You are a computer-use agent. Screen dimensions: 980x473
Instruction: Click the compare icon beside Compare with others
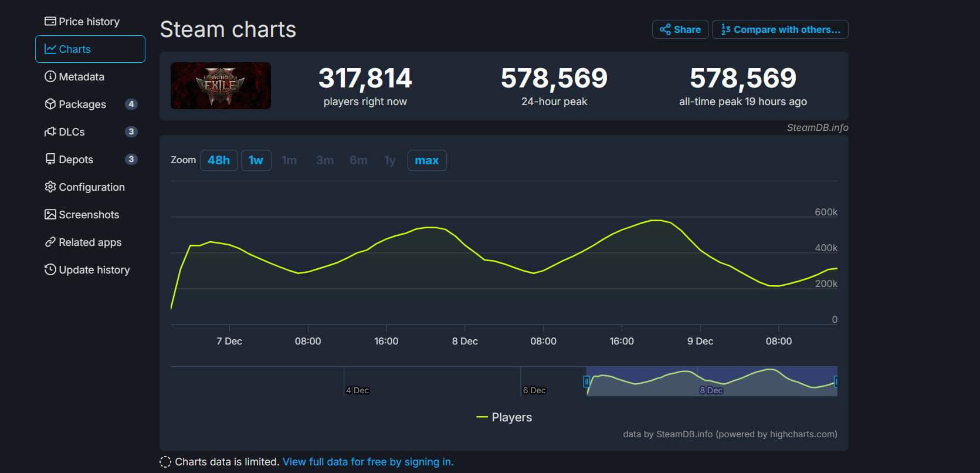(725, 29)
